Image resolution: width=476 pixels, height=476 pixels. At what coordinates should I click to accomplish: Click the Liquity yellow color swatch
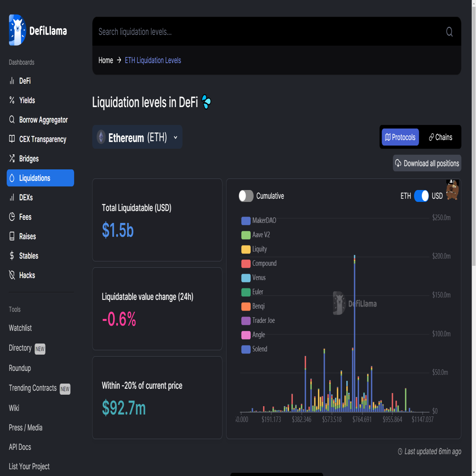pyautogui.click(x=246, y=250)
